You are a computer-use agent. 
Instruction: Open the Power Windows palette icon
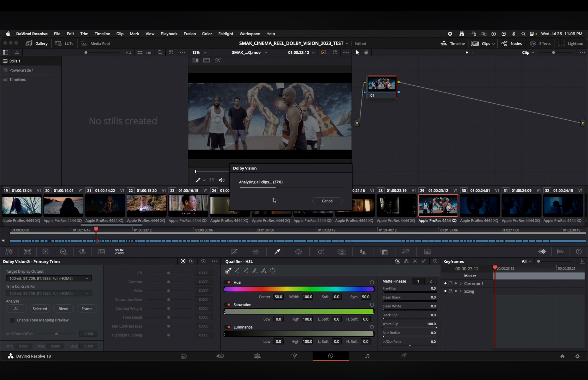pyautogui.click(x=299, y=251)
